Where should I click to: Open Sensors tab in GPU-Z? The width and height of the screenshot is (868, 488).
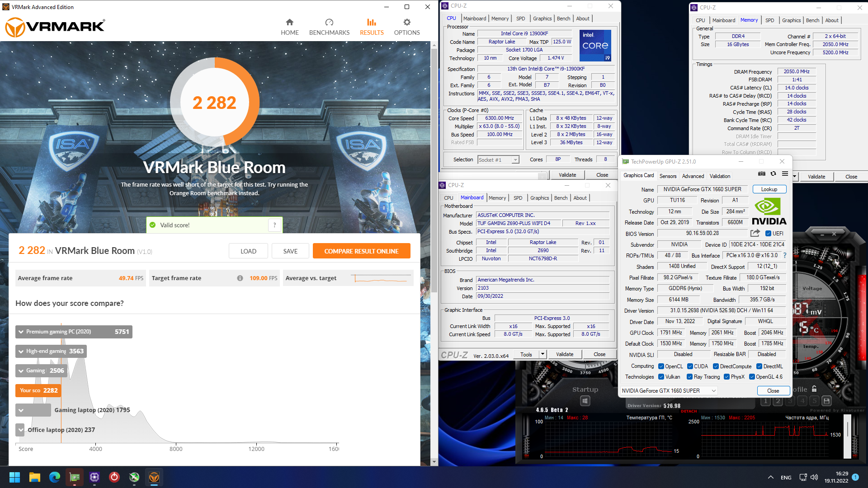click(x=668, y=176)
